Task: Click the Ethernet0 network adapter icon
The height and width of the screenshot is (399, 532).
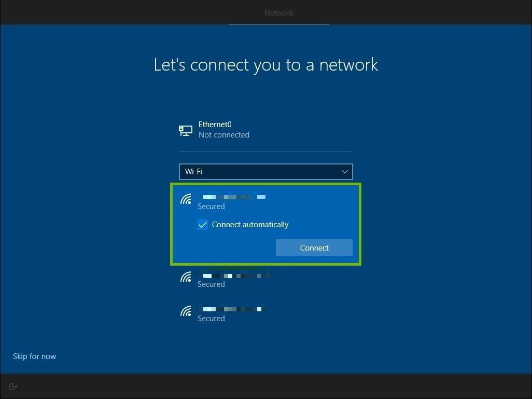Action: click(185, 130)
